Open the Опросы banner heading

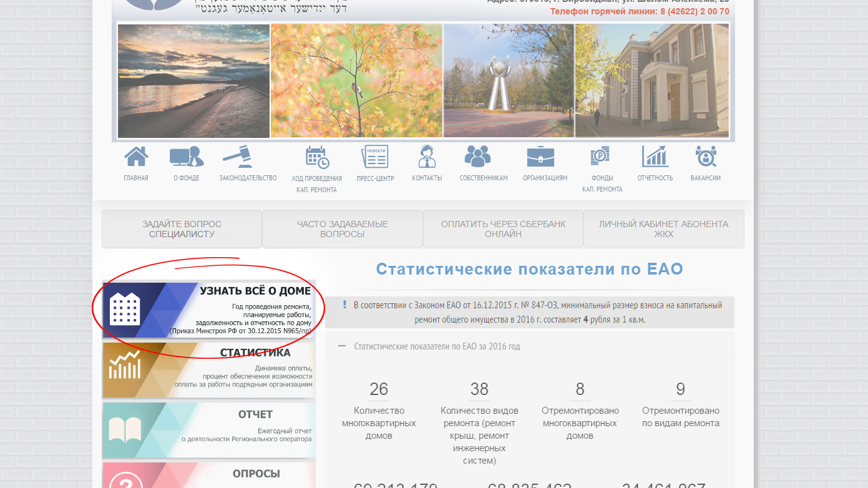pos(256,474)
